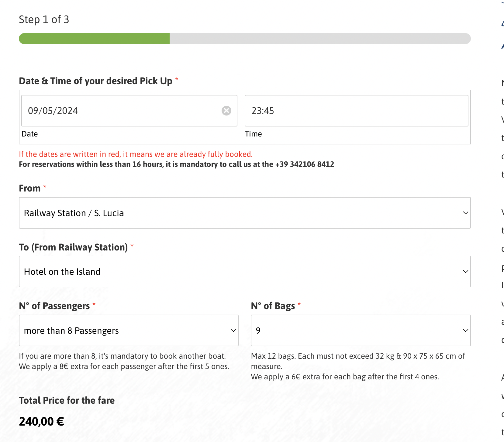Click the To (From Railway Station) label

pos(73,247)
